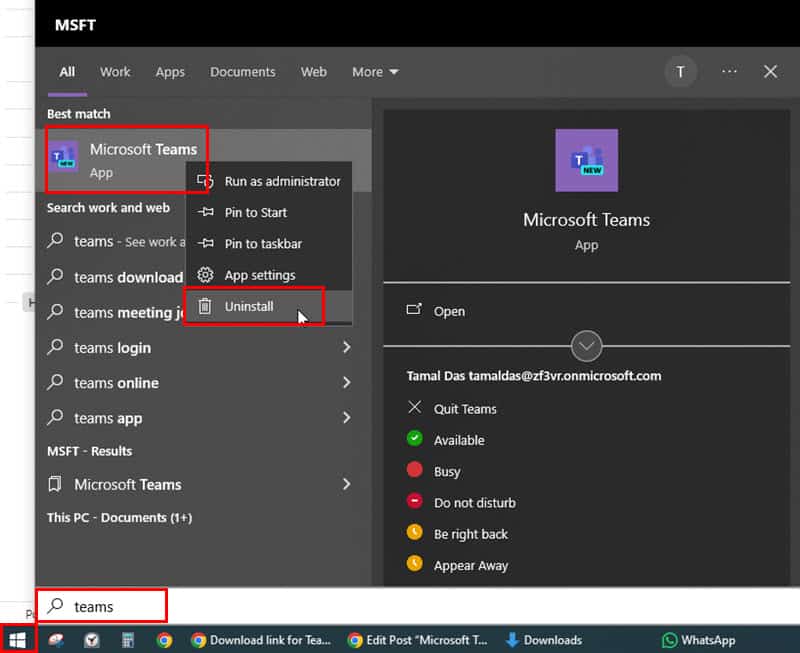800x653 pixels.
Task: Select Pin to Start option
Action: pos(269,212)
